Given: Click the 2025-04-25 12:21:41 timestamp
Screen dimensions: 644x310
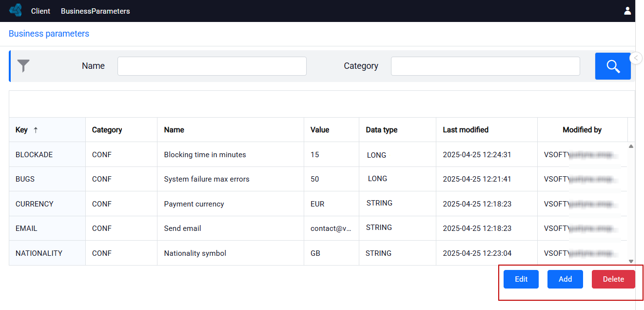Looking at the screenshot, I should tap(477, 179).
